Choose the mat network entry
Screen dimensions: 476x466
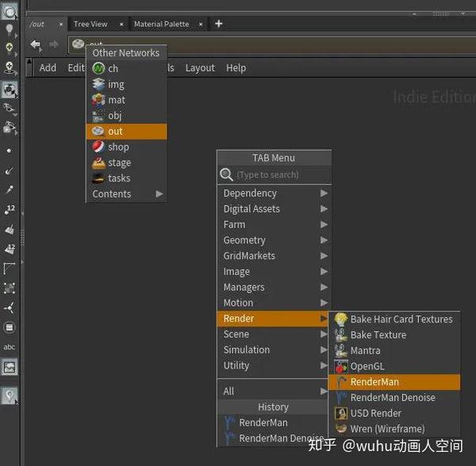coord(127,100)
